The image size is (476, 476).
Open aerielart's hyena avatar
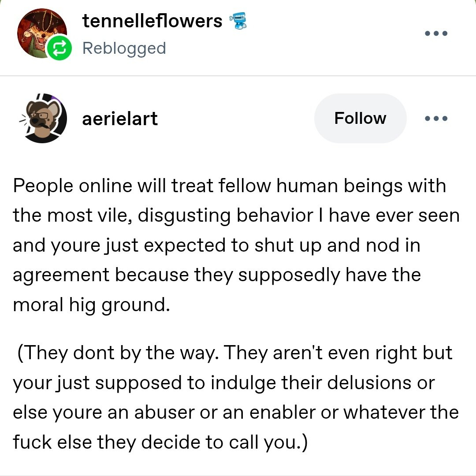(x=44, y=119)
